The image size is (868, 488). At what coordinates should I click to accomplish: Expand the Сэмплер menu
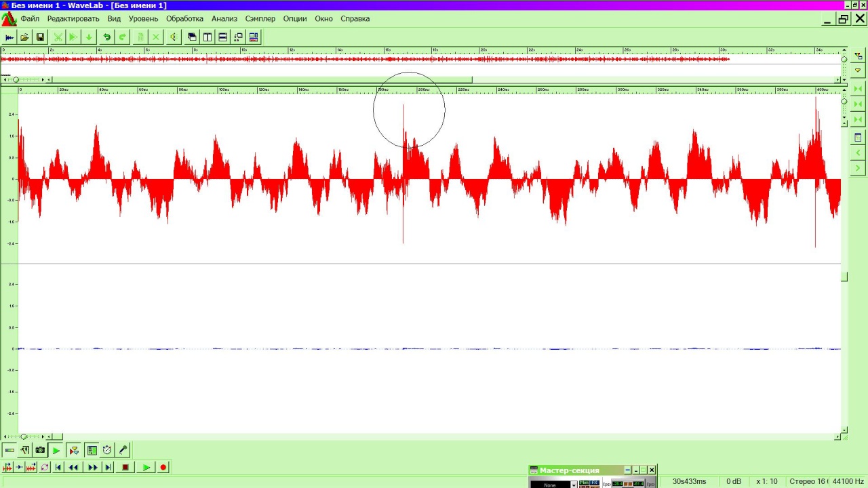tap(260, 18)
